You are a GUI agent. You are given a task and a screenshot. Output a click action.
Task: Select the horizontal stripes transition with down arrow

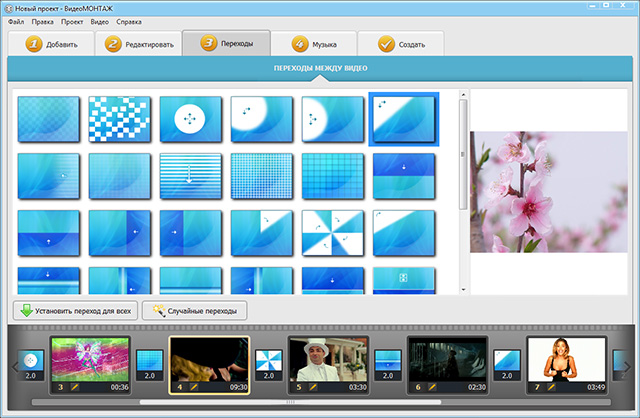point(190,177)
